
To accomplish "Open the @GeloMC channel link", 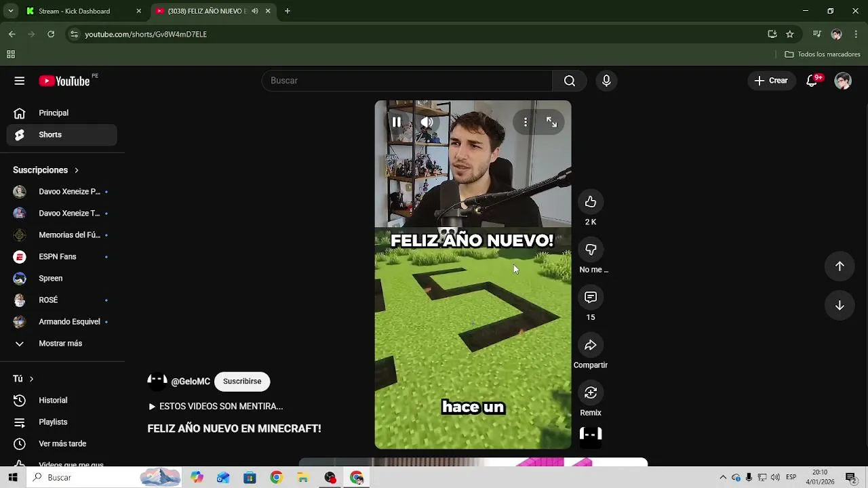I will 191,382.
